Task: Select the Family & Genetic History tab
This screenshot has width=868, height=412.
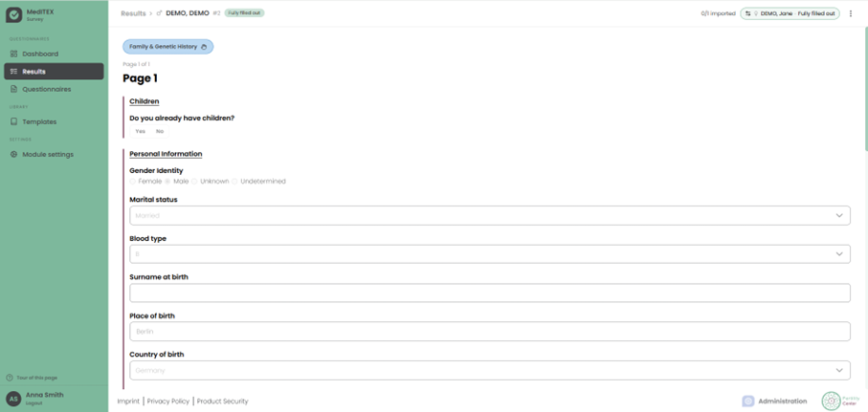Action: point(168,47)
